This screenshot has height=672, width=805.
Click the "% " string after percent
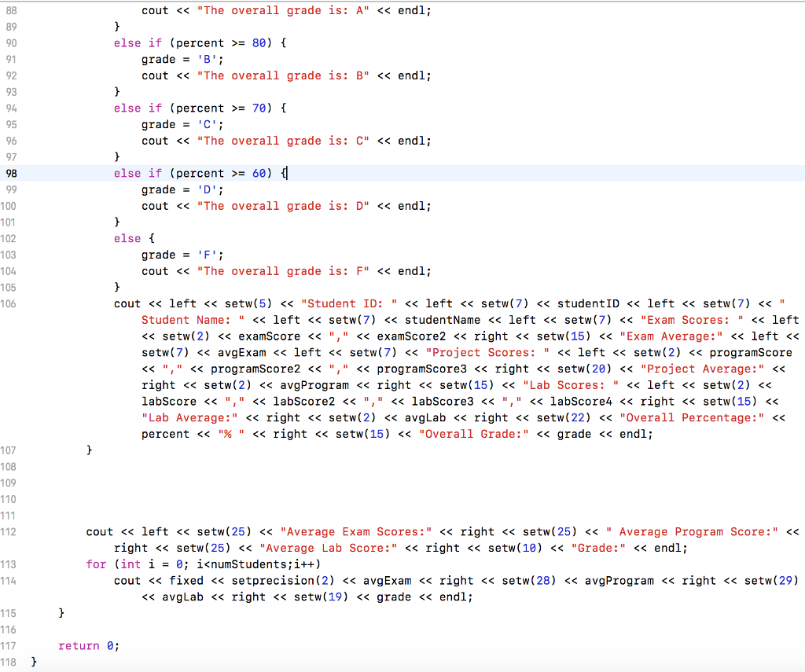click(231, 435)
